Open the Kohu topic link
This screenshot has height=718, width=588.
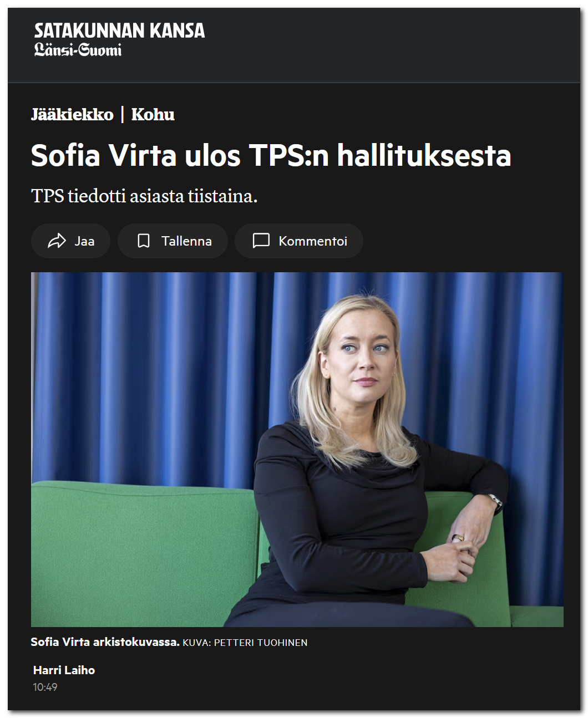153,114
